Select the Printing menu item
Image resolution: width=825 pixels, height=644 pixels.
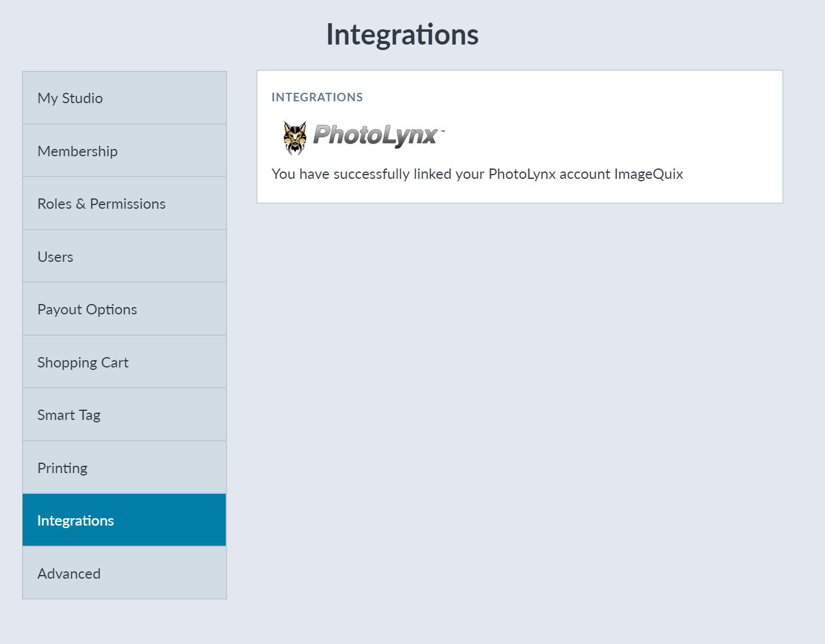(x=124, y=468)
